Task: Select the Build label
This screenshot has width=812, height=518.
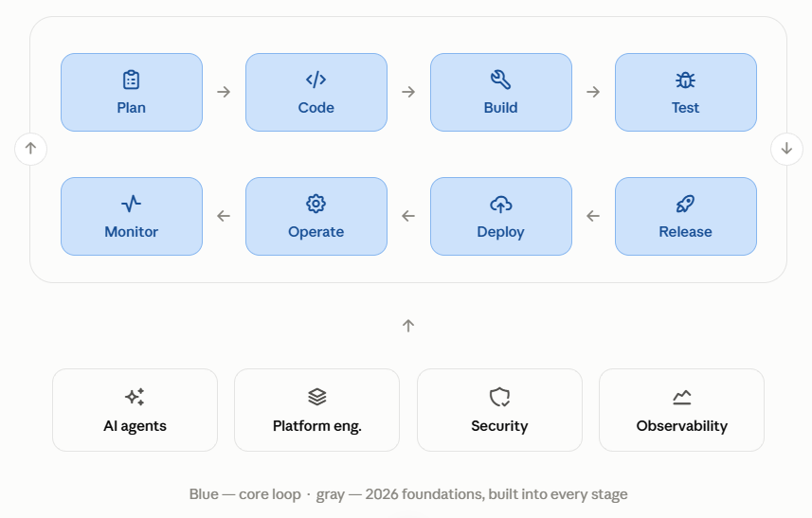Action: [501, 108]
